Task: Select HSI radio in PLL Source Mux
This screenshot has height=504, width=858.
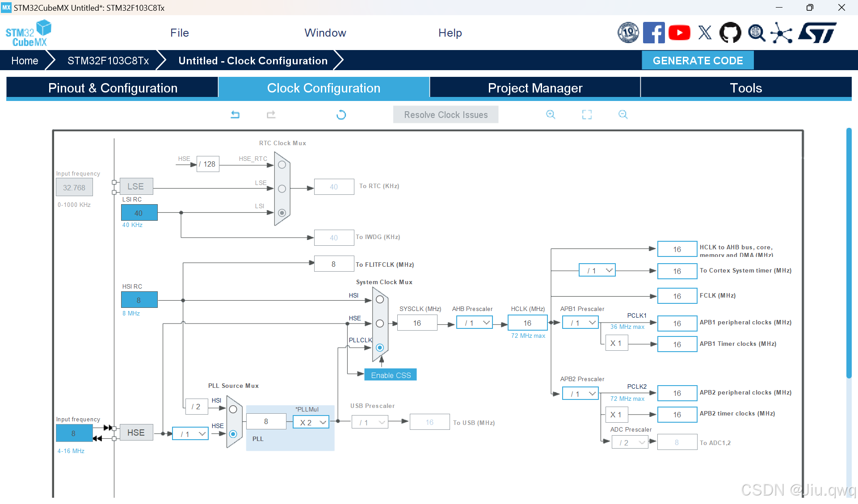Action: tap(233, 409)
